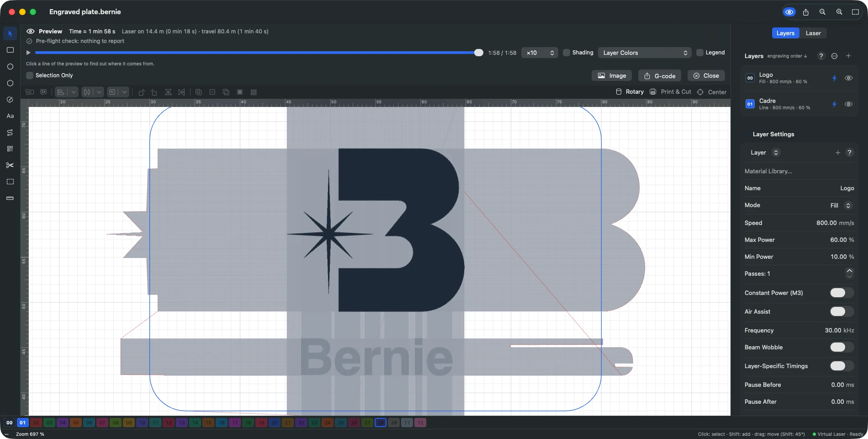The height and width of the screenshot is (439, 868).
Task: Toggle the Air Assist switch
Action: click(842, 311)
